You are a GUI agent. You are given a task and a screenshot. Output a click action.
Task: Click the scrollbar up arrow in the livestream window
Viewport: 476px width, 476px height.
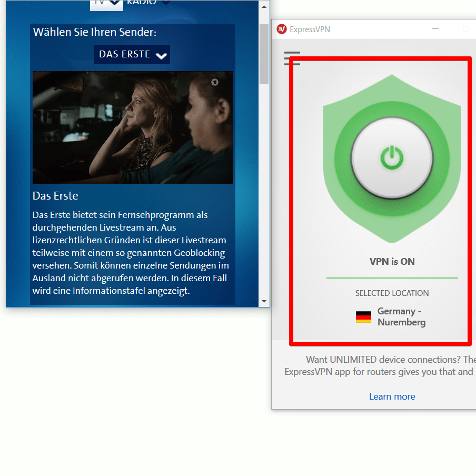tap(264, 7)
